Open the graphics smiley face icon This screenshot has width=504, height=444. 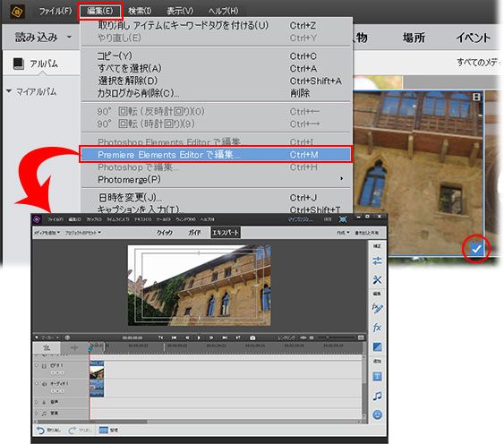(x=377, y=414)
